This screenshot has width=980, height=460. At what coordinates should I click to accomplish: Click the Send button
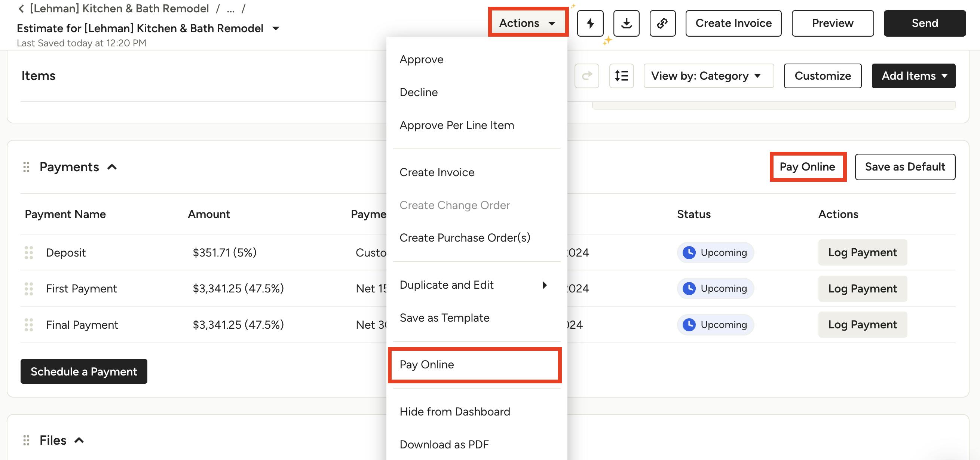pyautogui.click(x=925, y=23)
